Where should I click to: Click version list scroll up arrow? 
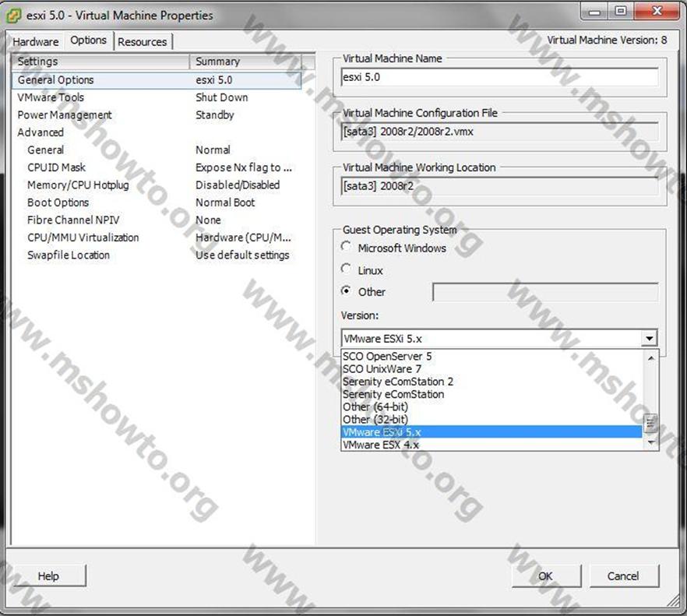[x=650, y=357]
